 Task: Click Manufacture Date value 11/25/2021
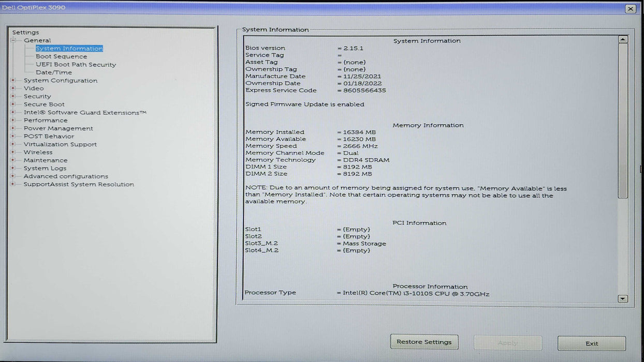coord(362,77)
